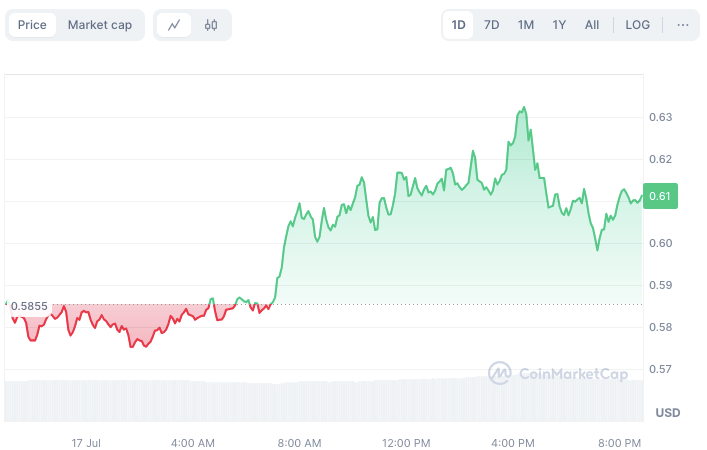Click the 0.63 y-axis label
This screenshot has height=450, width=707.
tap(660, 117)
